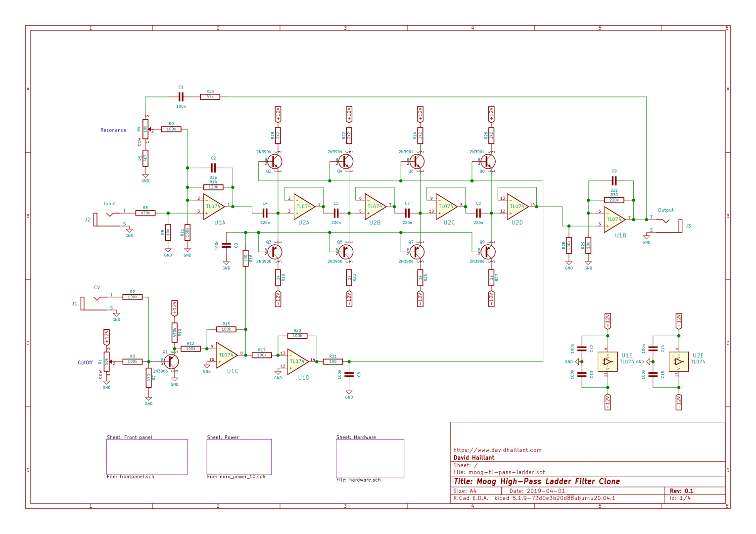The width and height of the screenshot is (756, 534).
Task: Click the File: moog-hi-pass-ladder.sch text
Action: (x=500, y=472)
